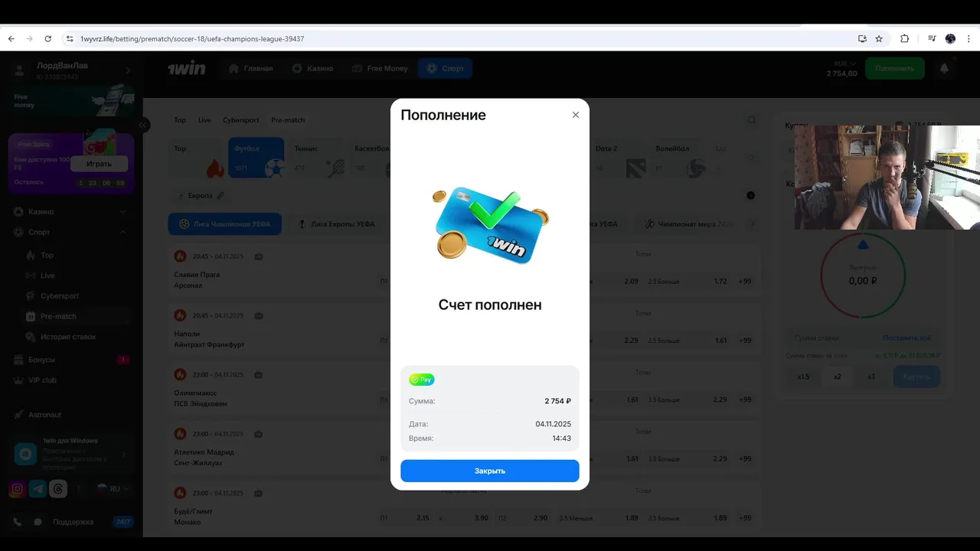Pick odds 2.15 for Будё/Глимт П1
980x551 pixels.
[406, 518]
